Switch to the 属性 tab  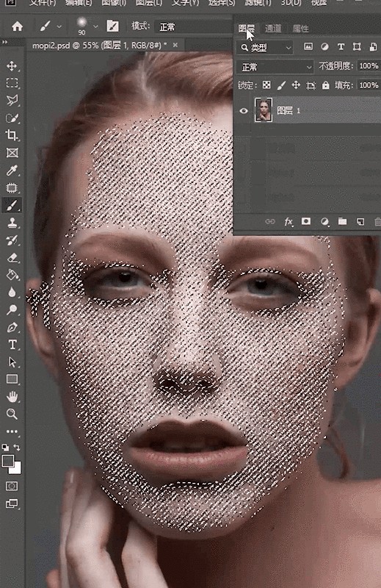[x=300, y=29]
